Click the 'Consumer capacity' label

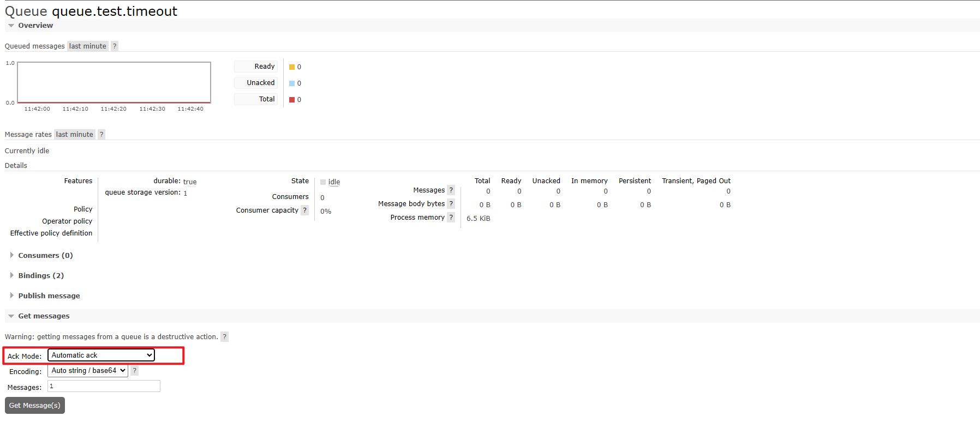point(267,210)
